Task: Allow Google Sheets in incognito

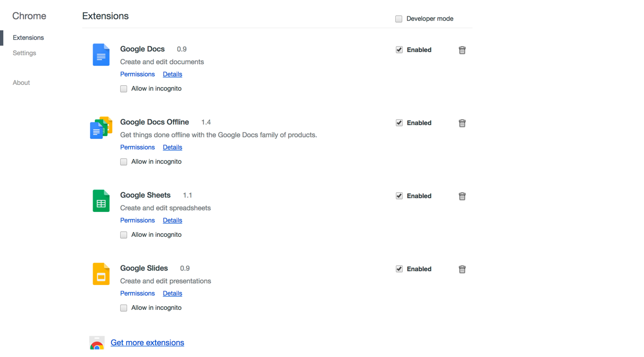Action: [x=124, y=235]
